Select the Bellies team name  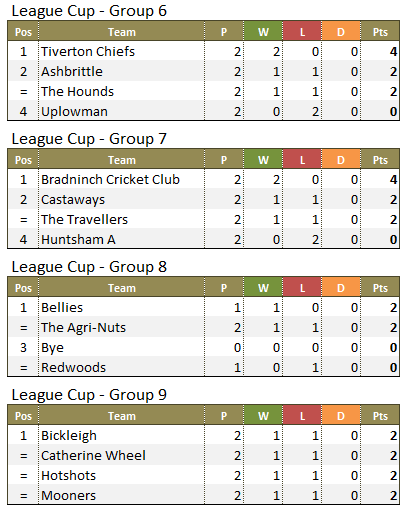[x=62, y=308]
